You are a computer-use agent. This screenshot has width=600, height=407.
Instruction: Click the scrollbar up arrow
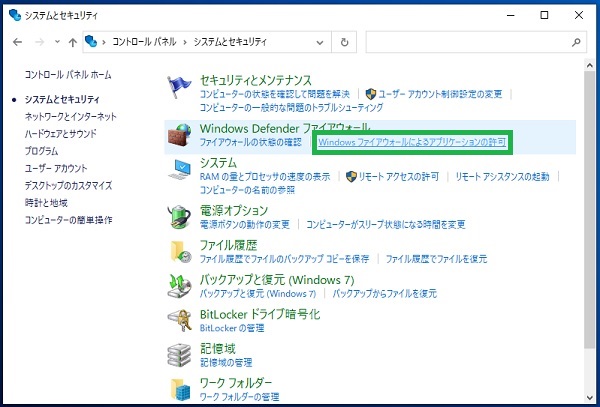[x=590, y=65]
